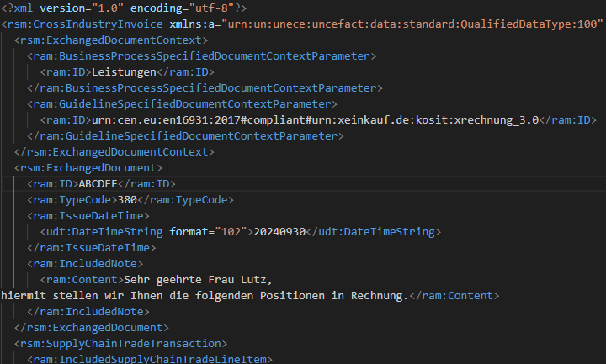Click the date value "20240930"

click(279, 232)
